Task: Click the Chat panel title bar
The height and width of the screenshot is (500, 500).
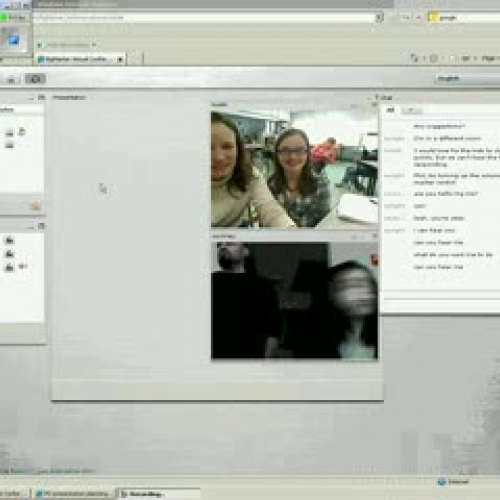Action: click(440, 97)
